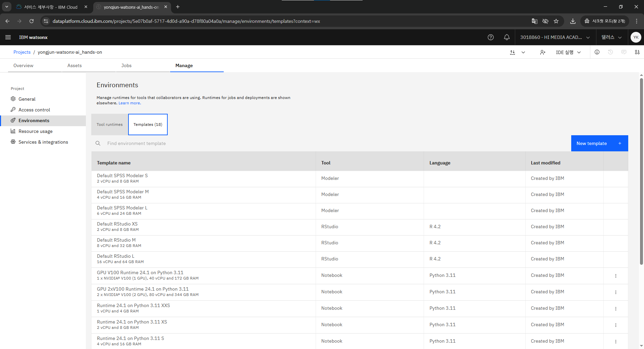Click the 시크릿 모드 incognito indicator
Screen dimensions: 644x349
point(605,21)
